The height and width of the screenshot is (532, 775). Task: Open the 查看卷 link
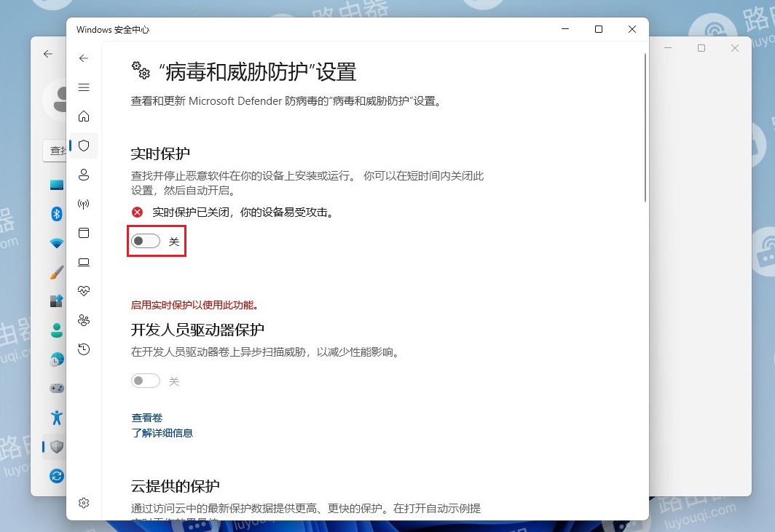147,418
